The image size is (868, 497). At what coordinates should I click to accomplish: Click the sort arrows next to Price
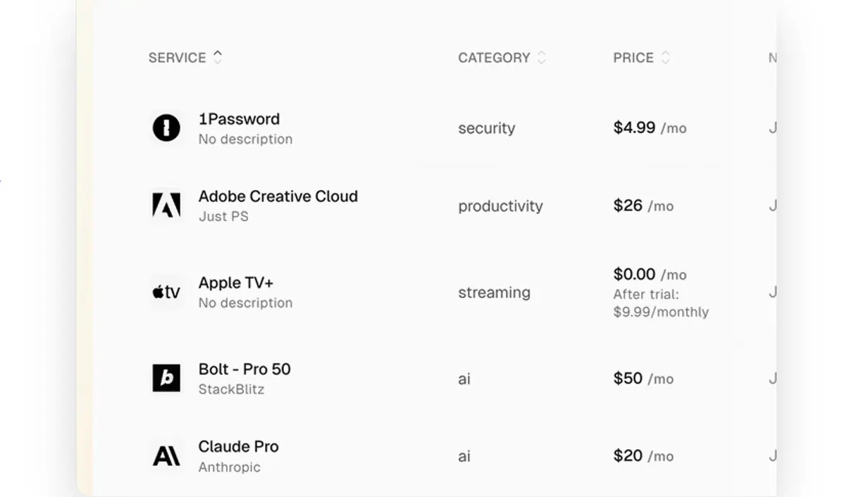665,58
